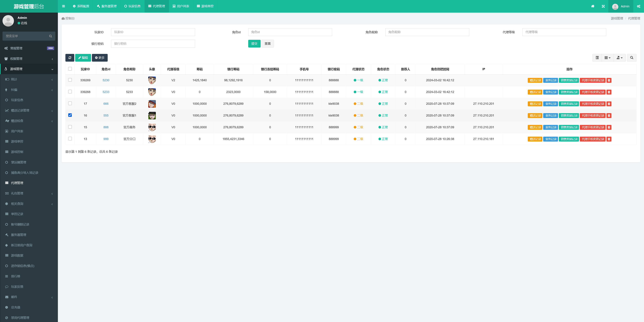
Task: Delete row with player ID 339269
Action: coord(609,80)
